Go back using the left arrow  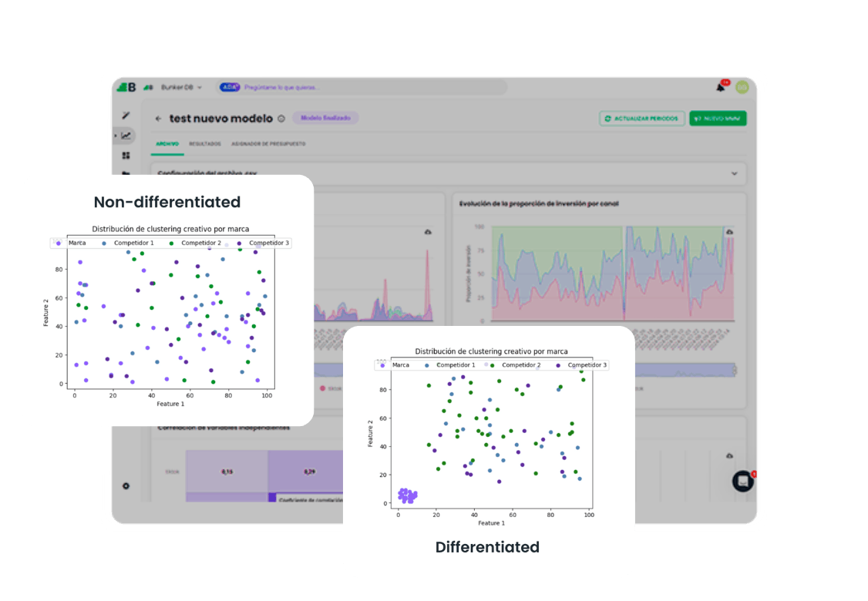click(159, 119)
